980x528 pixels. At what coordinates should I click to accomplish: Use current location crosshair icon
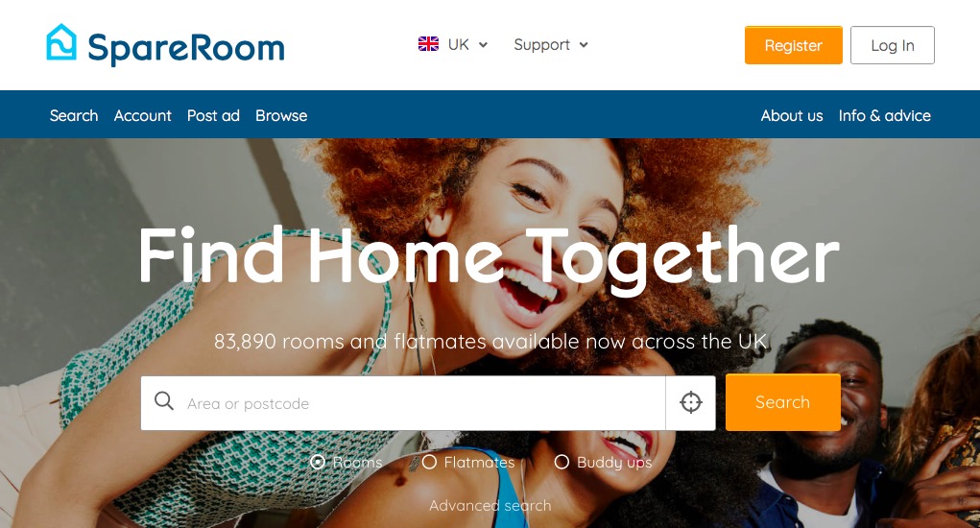(691, 402)
